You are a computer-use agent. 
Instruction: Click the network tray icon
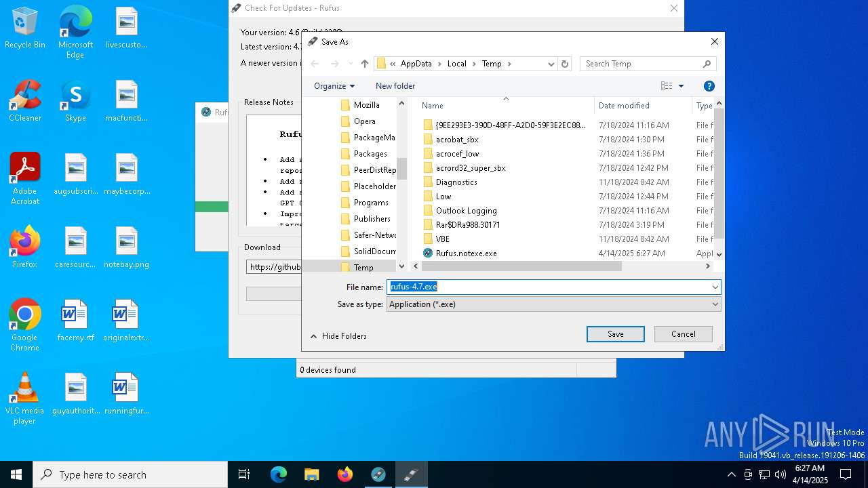[x=764, y=474]
